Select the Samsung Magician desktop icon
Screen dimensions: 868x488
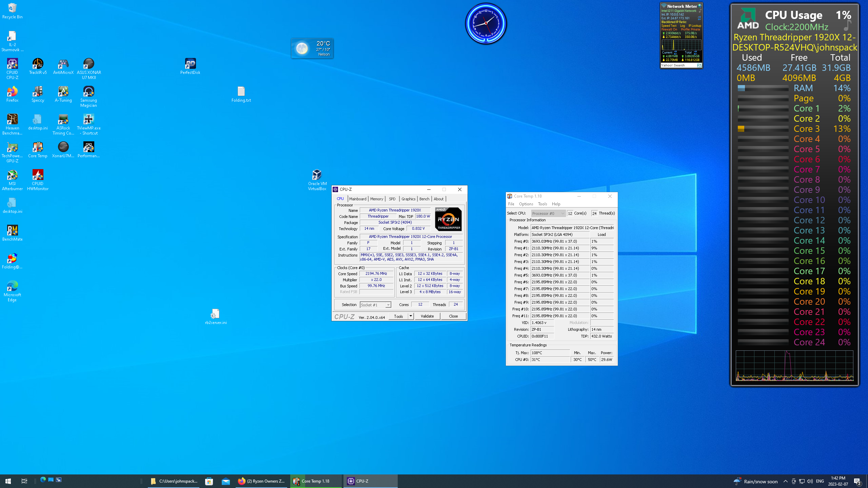88,97
